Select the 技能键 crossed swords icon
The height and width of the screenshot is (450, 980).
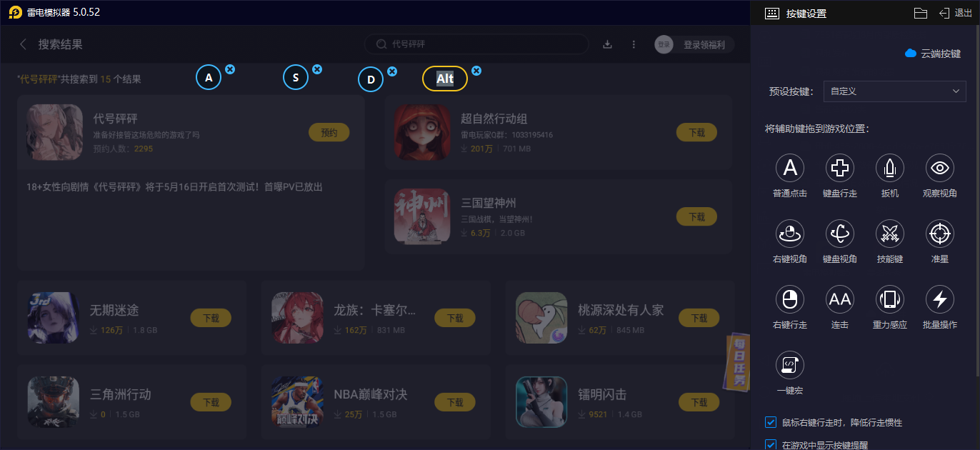(890, 234)
